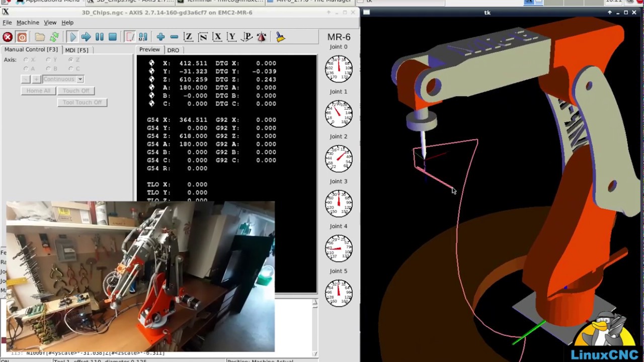Select the X axis radio button
Image resolution: width=644 pixels, height=362 pixels.
coord(26,60)
